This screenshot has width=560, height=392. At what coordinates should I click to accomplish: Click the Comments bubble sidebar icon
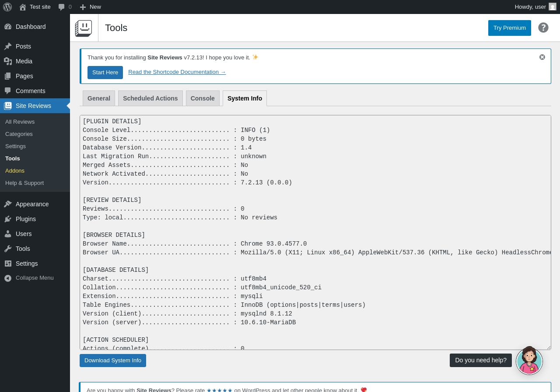tap(8, 91)
